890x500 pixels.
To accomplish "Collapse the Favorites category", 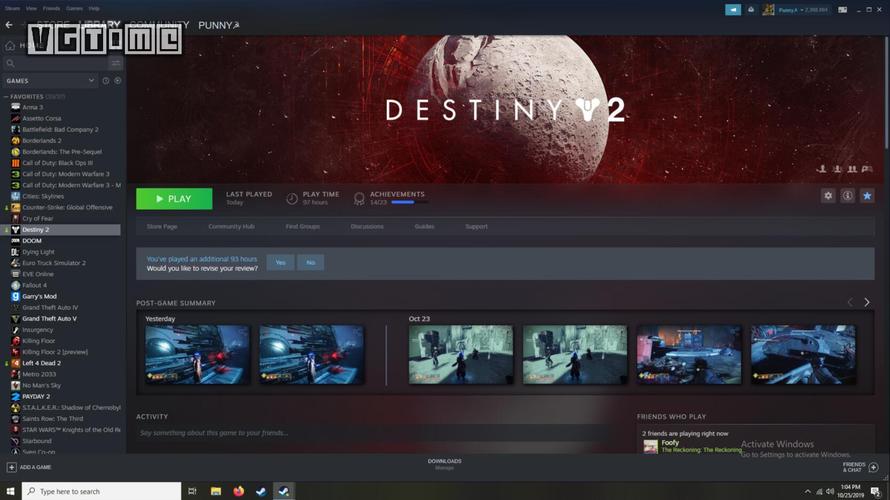I will pyautogui.click(x=6, y=97).
